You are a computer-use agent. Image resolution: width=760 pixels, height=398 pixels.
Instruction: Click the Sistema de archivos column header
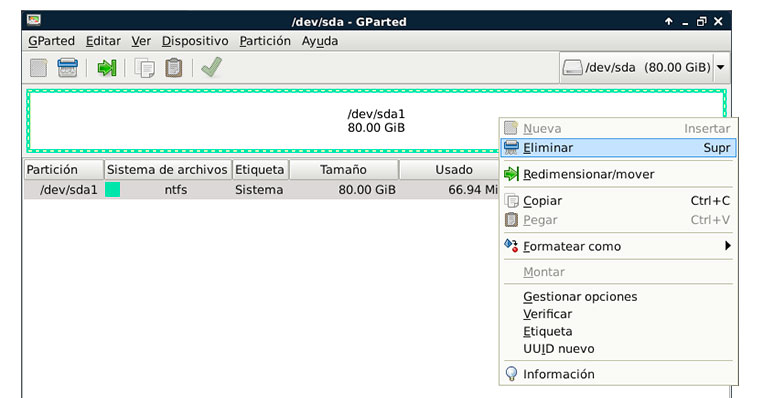[x=168, y=170]
